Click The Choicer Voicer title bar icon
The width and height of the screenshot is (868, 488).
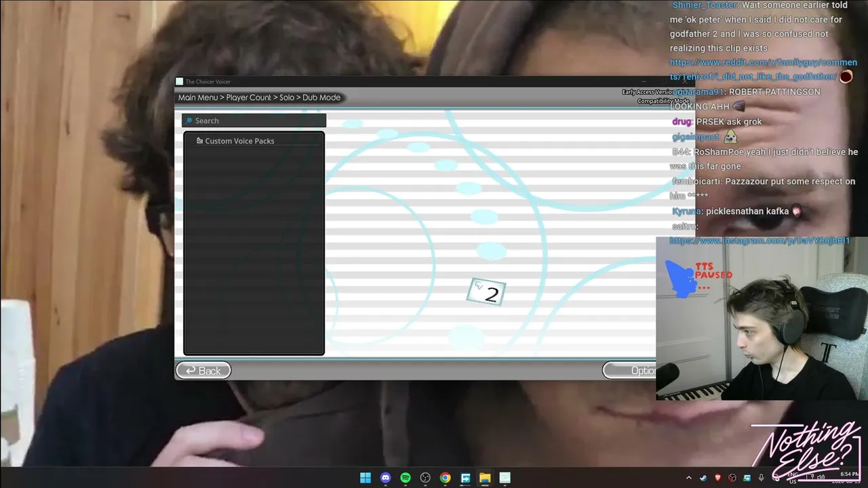pos(180,81)
